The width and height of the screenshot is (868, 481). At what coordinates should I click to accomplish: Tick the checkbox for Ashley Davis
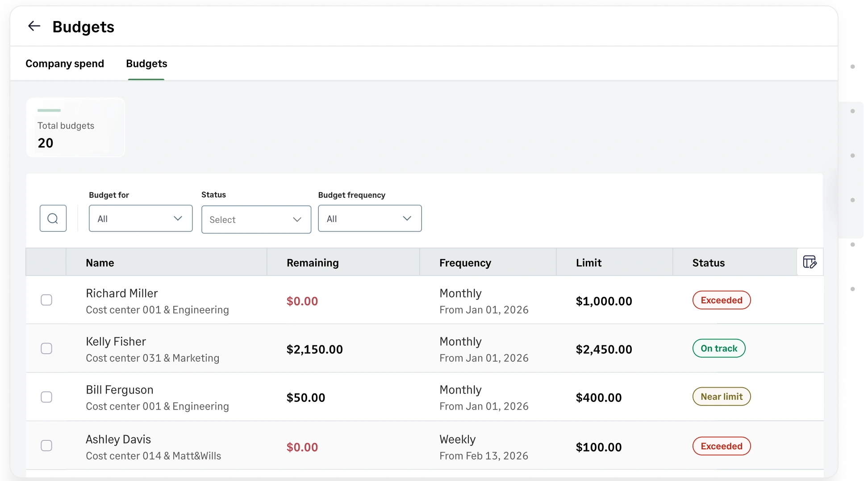46,445
